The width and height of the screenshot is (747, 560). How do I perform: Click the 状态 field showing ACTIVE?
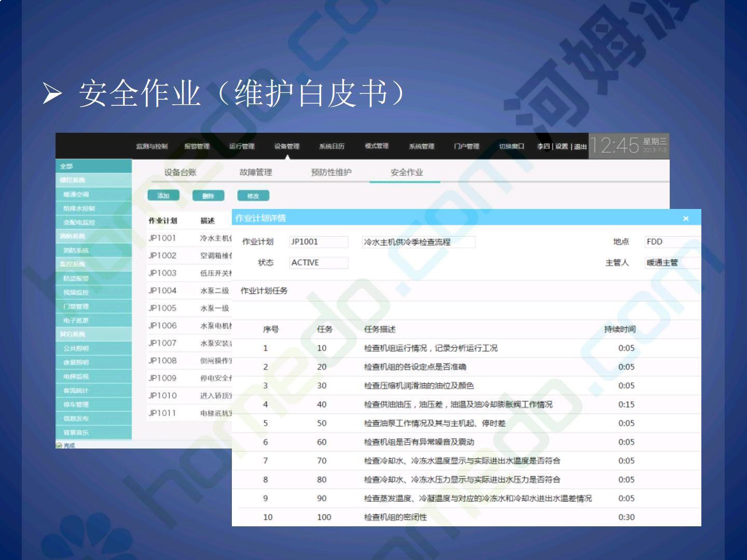(x=318, y=262)
